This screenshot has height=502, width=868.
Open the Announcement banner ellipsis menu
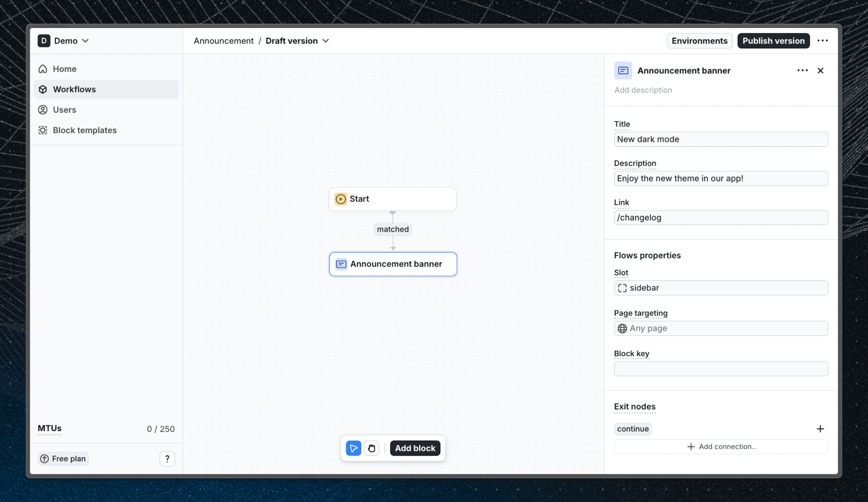point(802,70)
